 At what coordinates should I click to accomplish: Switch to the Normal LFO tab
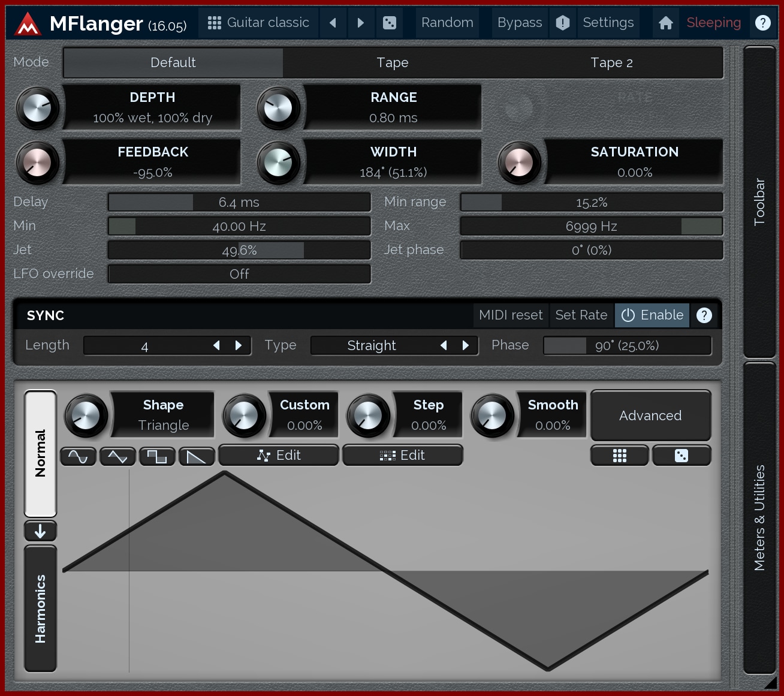tap(40, 454)
